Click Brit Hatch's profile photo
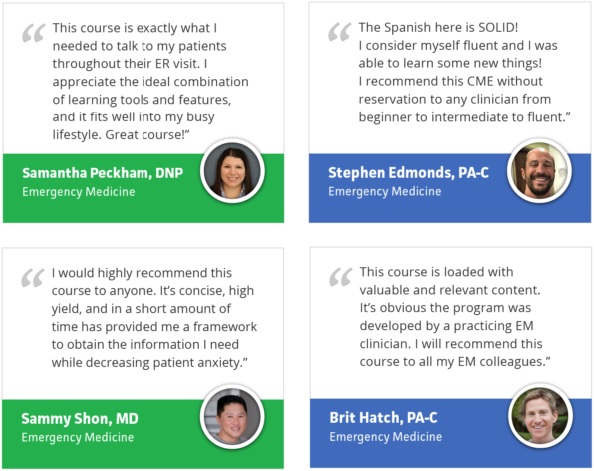Image resolution: width=594 pixels, height=471 pixels. [x=540, y=416]
